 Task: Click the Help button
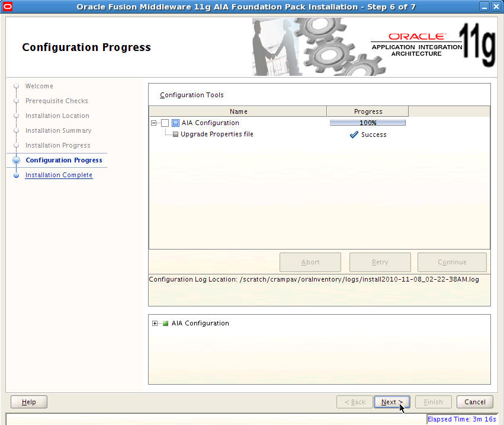(x=29, y=402)
